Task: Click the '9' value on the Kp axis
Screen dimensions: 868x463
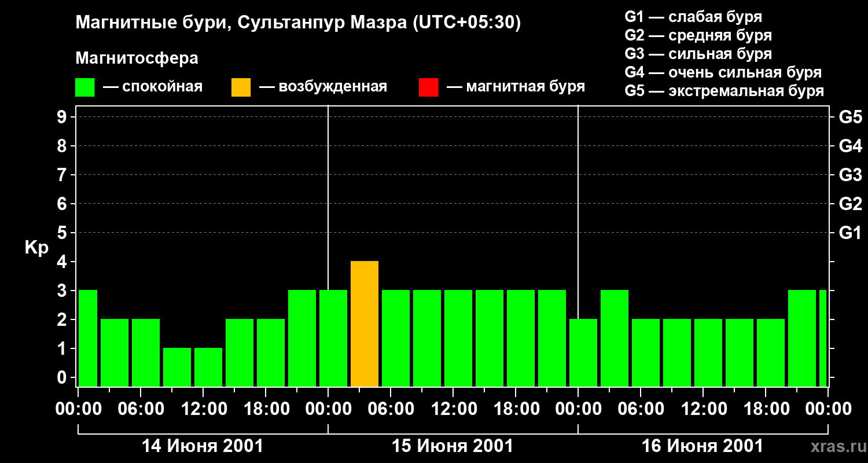Action: coord(63,117)
